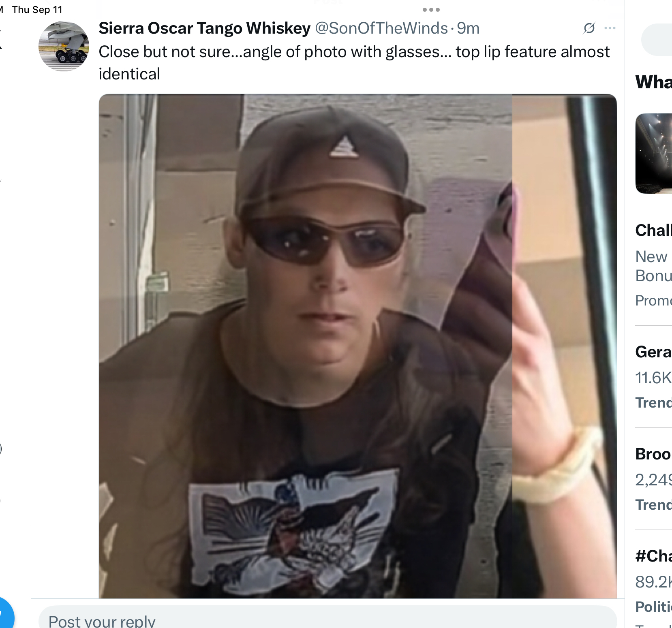Screen dimensions: 672x628
Task: Focus the Post your reply field
Action: (x=327, y=619)
